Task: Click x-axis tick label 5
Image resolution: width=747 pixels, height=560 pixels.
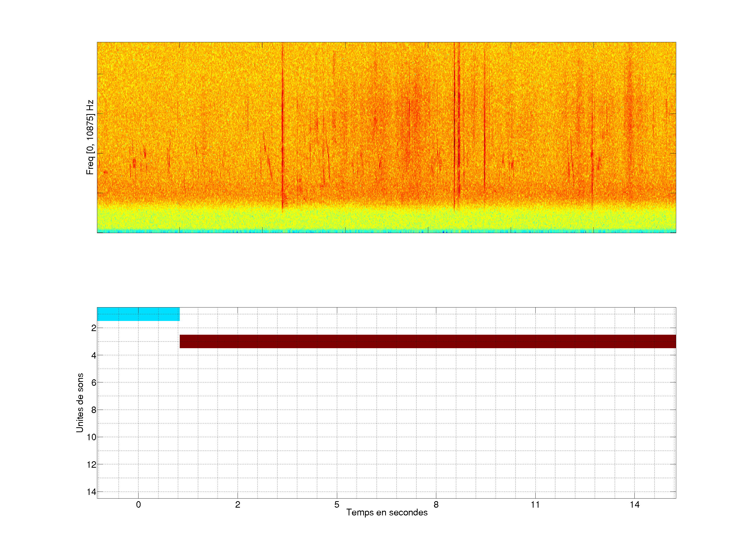Action: 337,505
